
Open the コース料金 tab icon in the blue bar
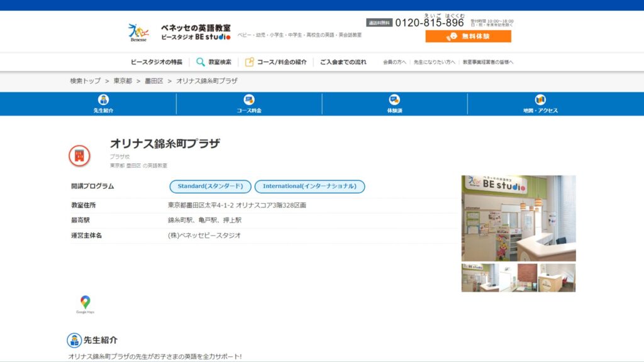click(x=249, y=100)
